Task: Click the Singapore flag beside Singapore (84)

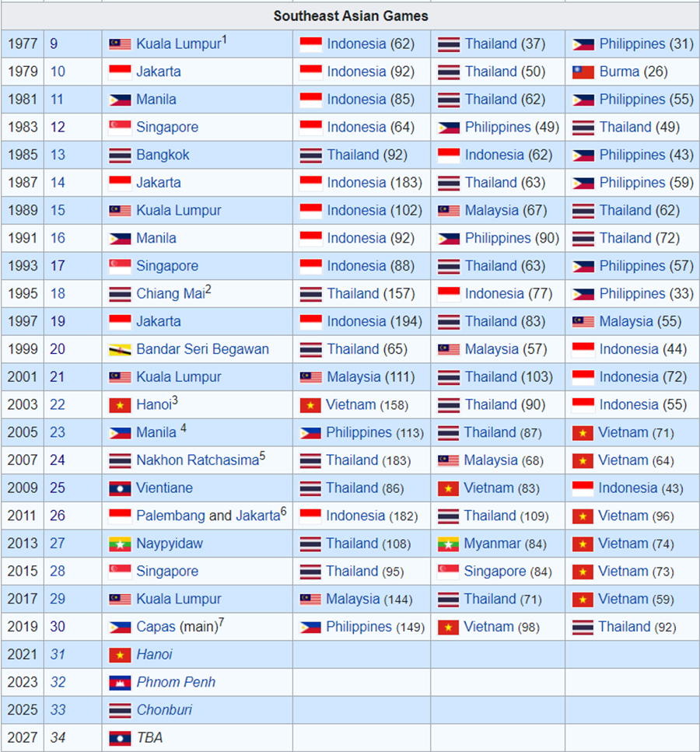Action: click(448, 572)
